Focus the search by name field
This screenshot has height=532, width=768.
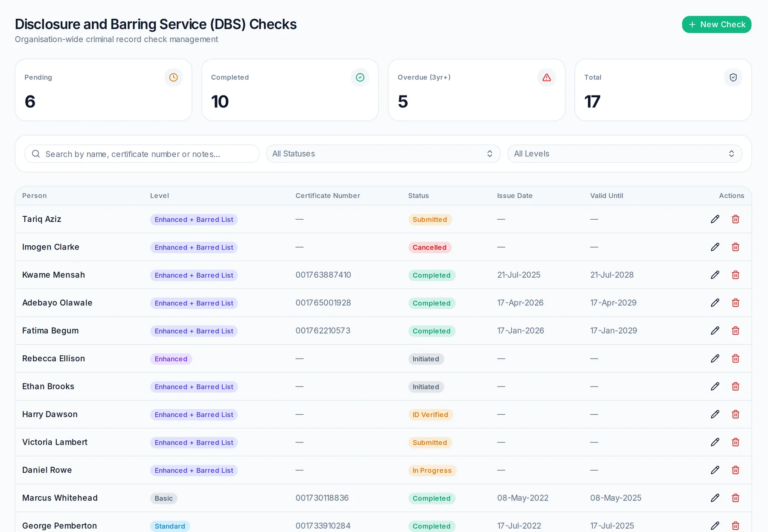tap(142, 154)
